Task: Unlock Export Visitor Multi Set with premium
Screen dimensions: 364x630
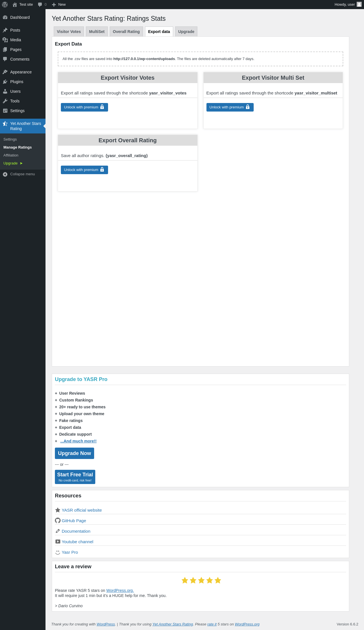Action: coord(230,107)
